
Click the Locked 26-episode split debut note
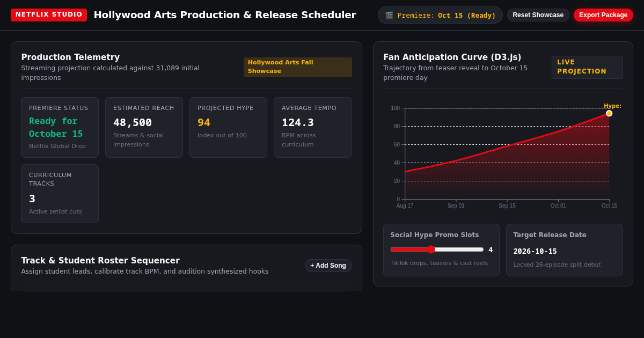(x=557, y=264)
